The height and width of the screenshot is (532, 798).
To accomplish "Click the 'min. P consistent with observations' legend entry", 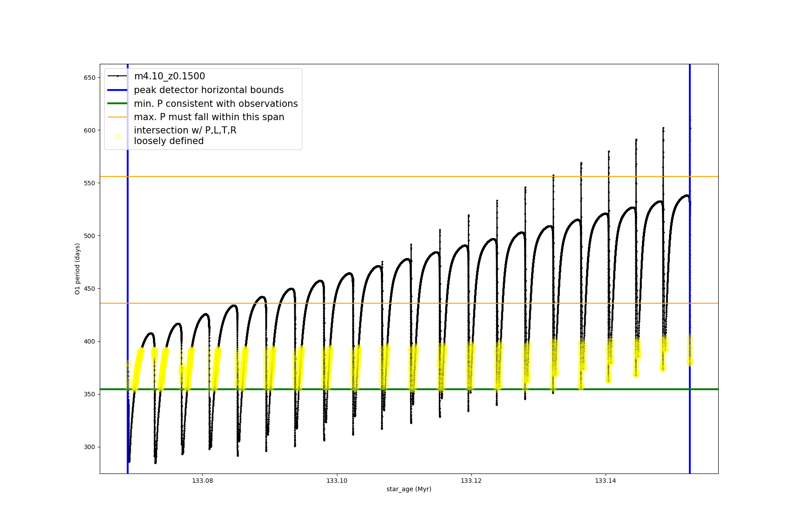I will [215, 104].
